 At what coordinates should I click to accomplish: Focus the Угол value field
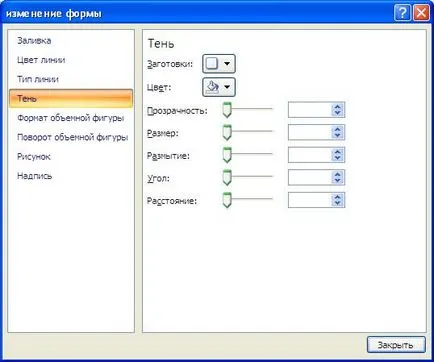pyautogui.click(x=310, y=177)
